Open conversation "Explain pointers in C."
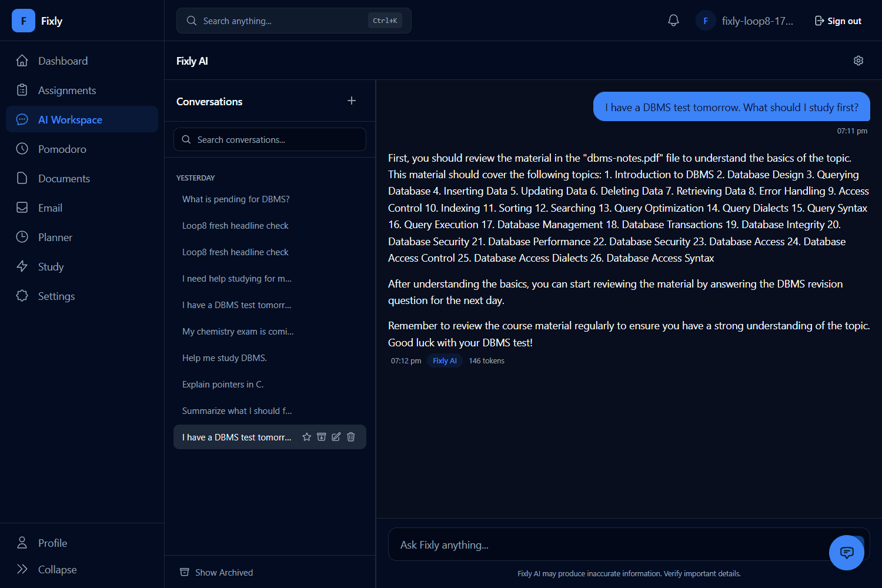 coord(270,384)
